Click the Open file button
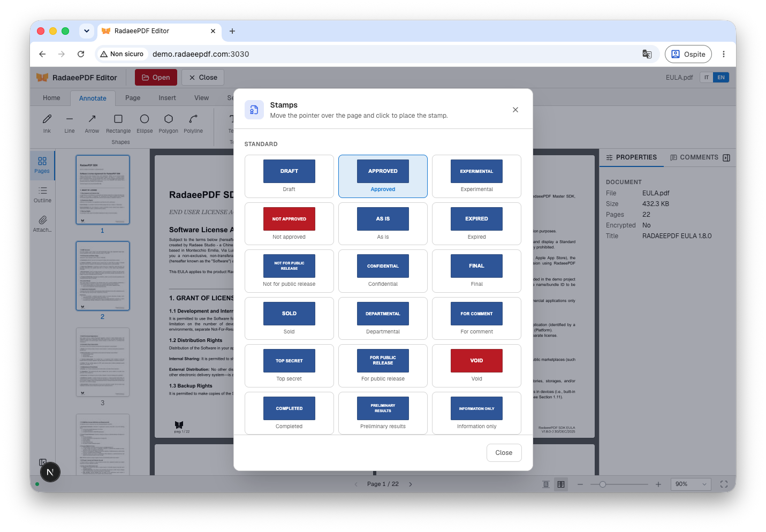The width and height of the screenshot is (766, 532). pyautogui.click(x=156, y=78)
